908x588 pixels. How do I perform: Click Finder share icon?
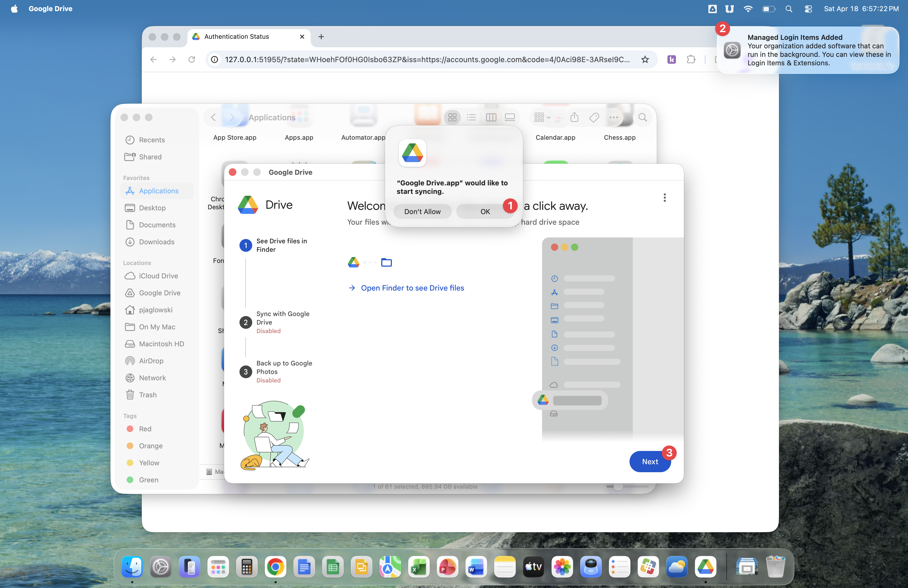click(574, 118)
